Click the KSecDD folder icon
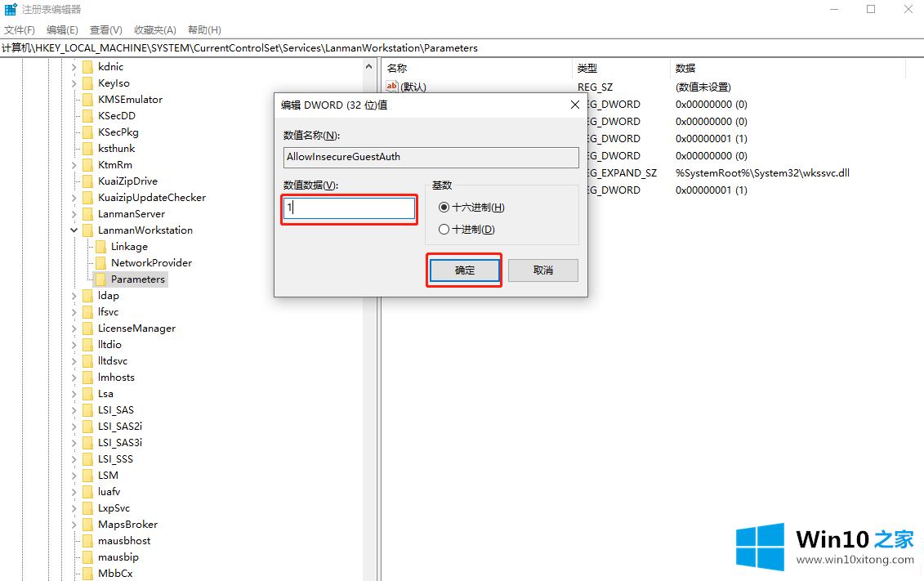 click(x=87, y=116)
